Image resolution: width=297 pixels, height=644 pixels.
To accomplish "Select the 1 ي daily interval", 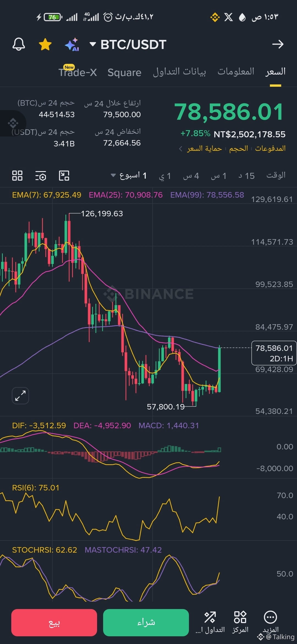I will coord(165,176).
